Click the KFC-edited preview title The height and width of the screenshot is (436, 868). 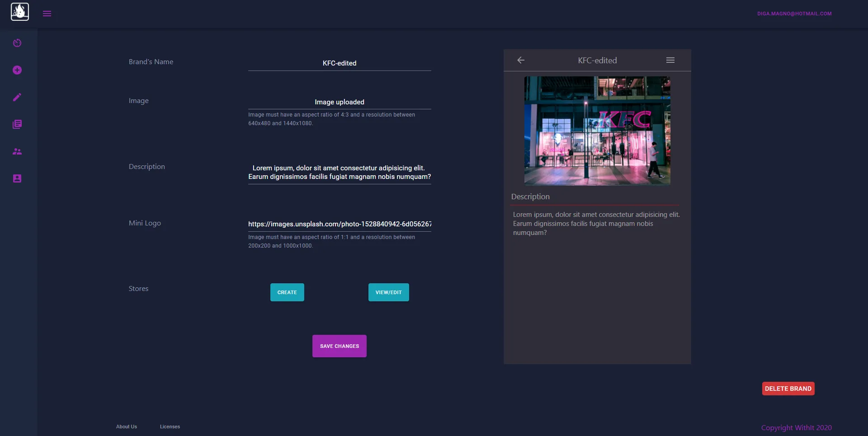pyautogui.click(x=597, y=61)
